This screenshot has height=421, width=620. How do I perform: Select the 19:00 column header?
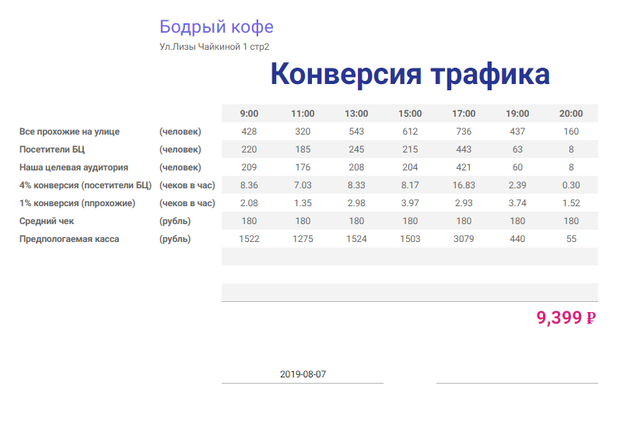click(517, 114)
